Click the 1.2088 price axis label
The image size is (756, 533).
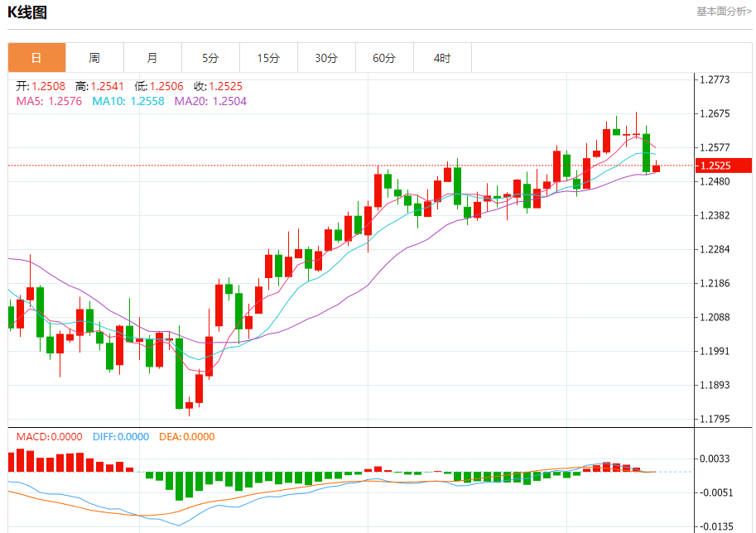[x=715, y=317]
